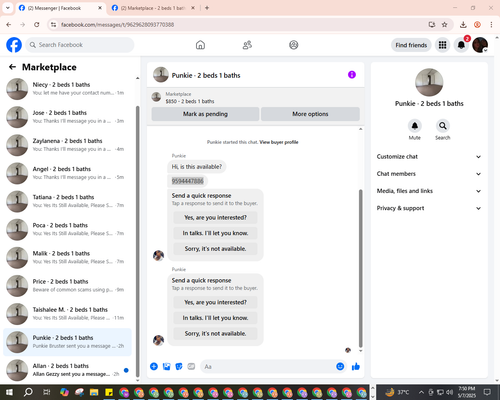Open Zaylanena 2 beds 1 baths chat
500x400 pixels.
tap(67, 145)
